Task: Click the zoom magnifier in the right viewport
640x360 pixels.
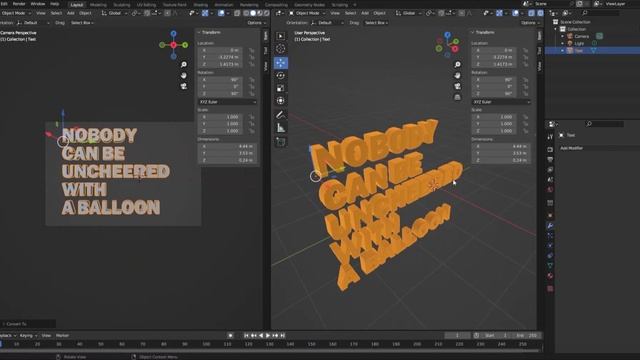Action: [457, 64]
